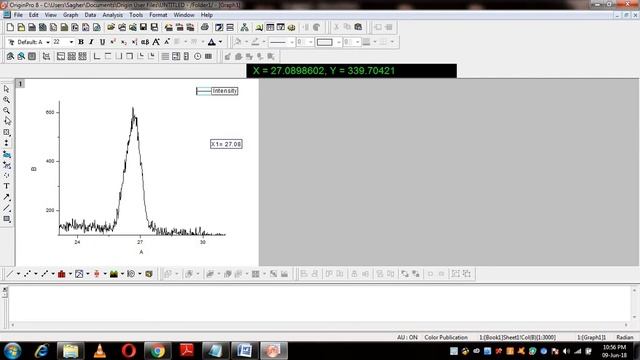This screenshot has width=640, height=360.
Task: Click the X axis title 'A'
Action: point(141,252)
